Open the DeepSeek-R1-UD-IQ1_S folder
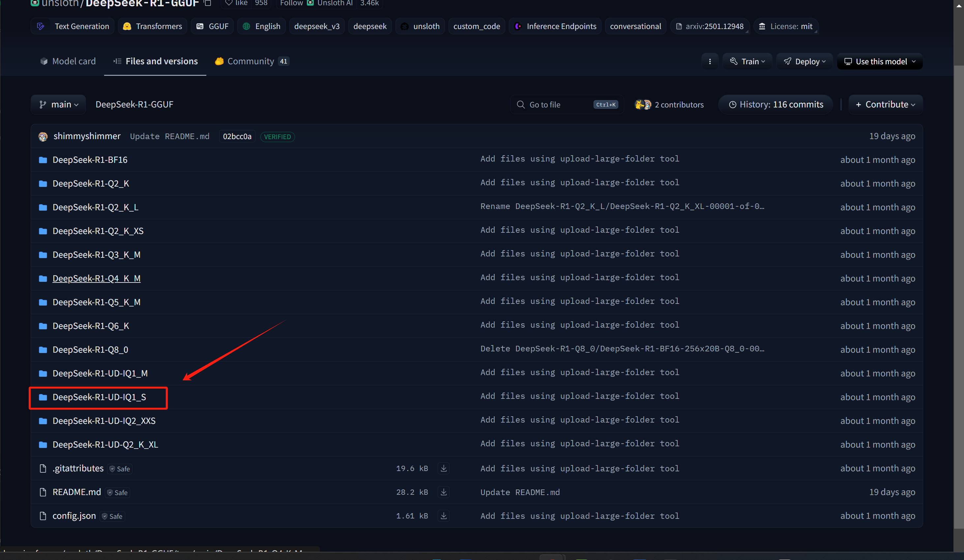964x560 pixels. (99, 397)
